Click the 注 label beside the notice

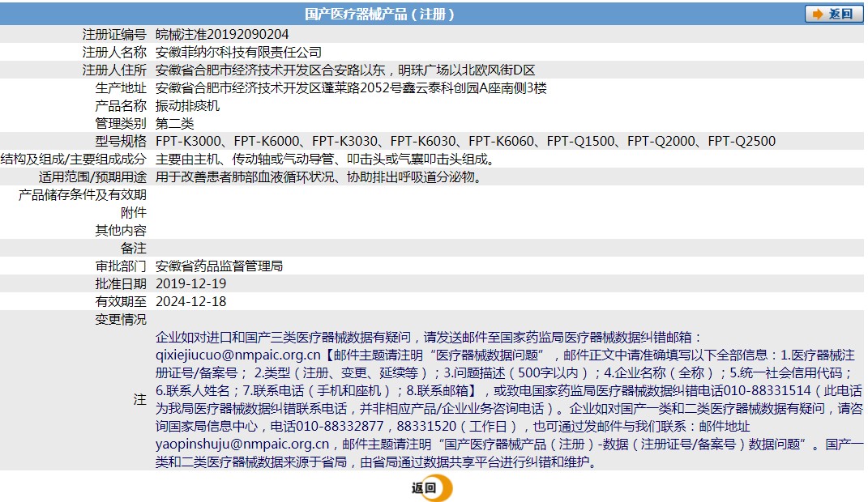coord(140,399)
